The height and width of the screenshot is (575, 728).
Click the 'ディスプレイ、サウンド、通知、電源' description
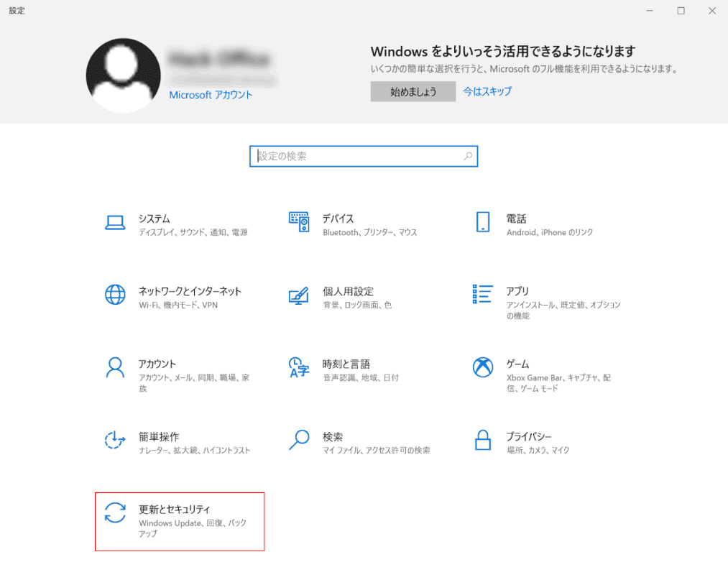[x=193, y=232]
